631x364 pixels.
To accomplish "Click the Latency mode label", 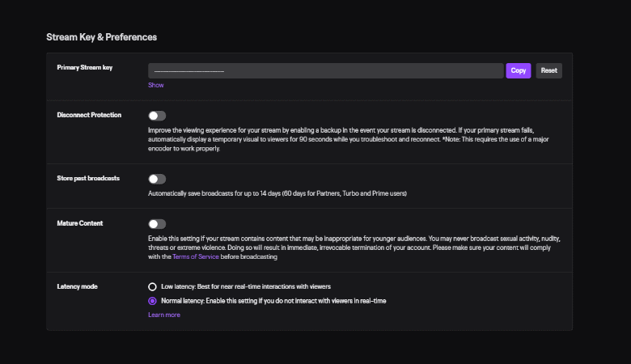I will coord(78,287).
